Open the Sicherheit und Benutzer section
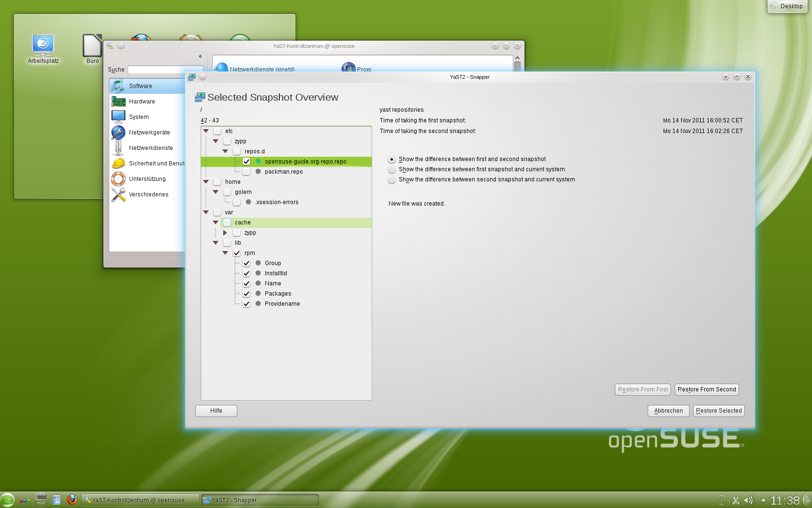Screen dimensions: 812x508 (156, 163)
